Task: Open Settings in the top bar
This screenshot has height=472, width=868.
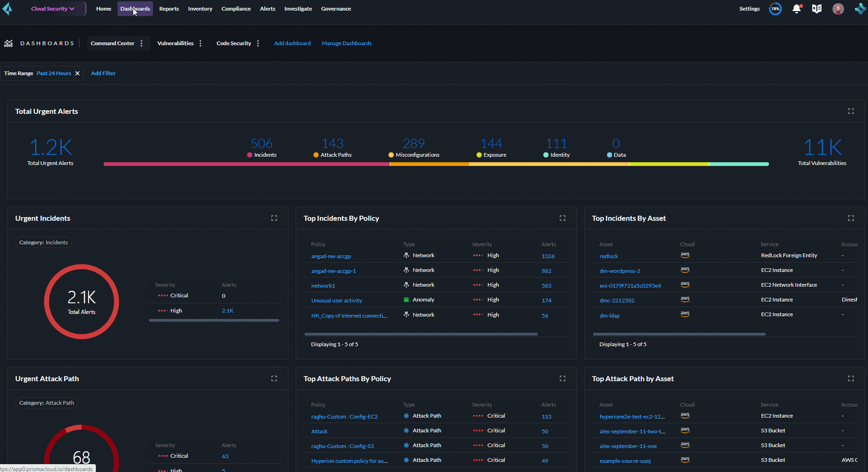Action: [x=750, y=9]
